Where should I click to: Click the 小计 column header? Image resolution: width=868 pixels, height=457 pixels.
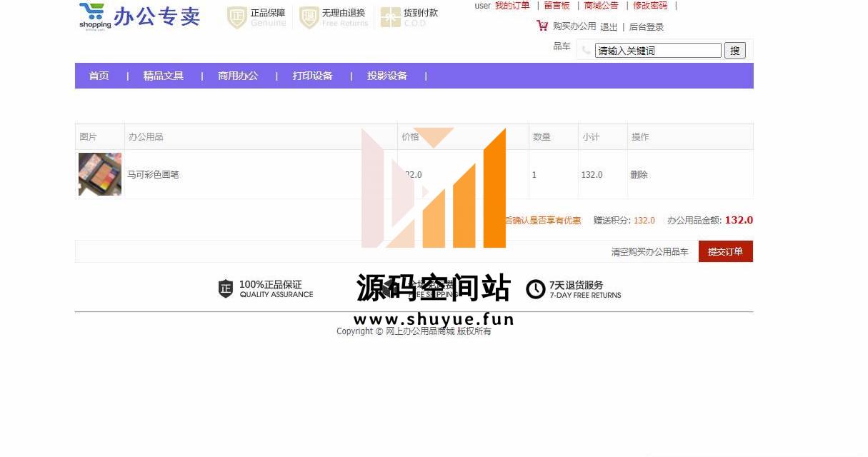coord(591,136)
